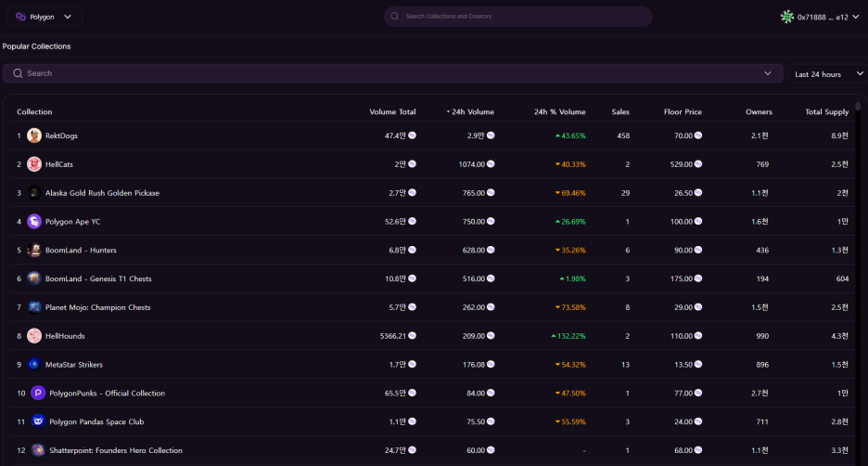The height and width of the screenshot is (466, 868).
Task: Click the magnifier icon in top search bar
Action: click(395, 17)
